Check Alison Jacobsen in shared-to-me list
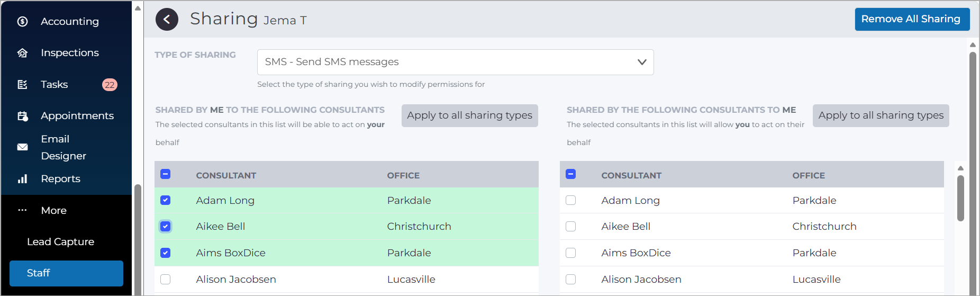The height and width of the screenshot is (296, 980). click(571, 280)
